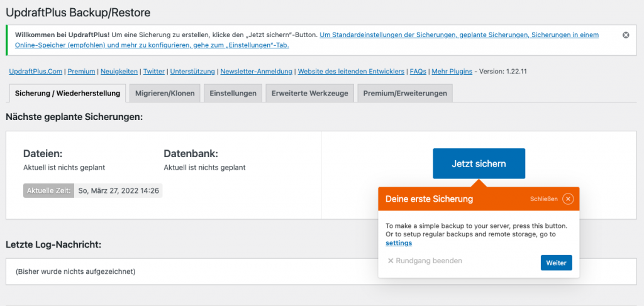Image resolution: width=644 pixels, height=306 pixels.
Task: Click the Datenbank heading
Action: [191, 154]
